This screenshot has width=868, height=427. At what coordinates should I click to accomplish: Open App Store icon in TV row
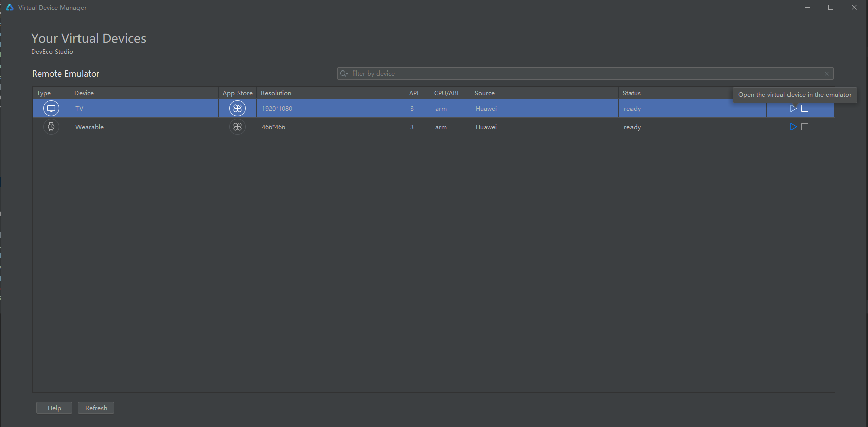pos(238,108)
